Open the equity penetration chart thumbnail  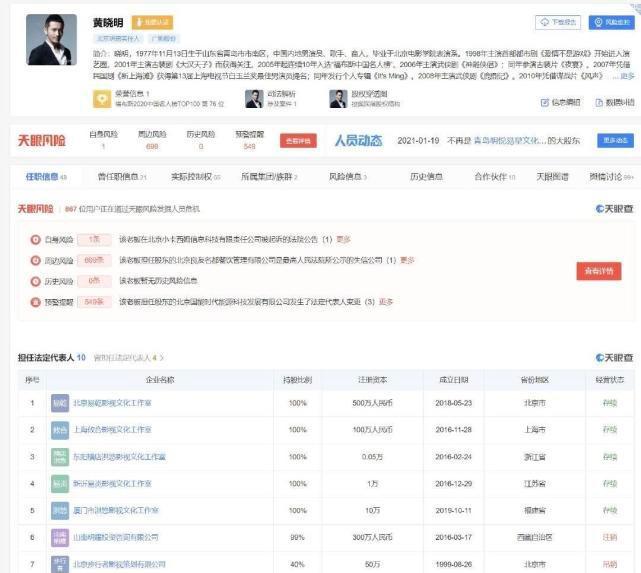[338, 99]
